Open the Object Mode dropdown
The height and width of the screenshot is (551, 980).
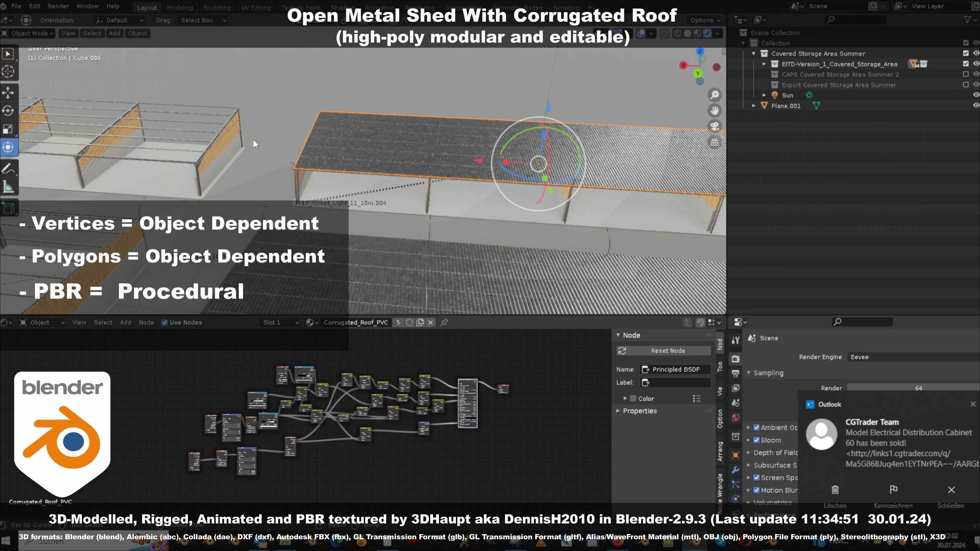[28, 33]
